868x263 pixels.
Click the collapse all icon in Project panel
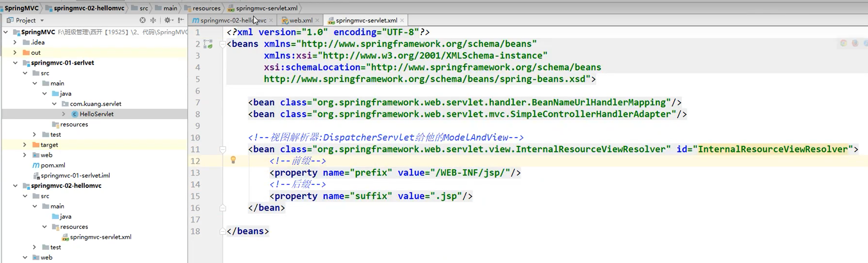(153, 20)
